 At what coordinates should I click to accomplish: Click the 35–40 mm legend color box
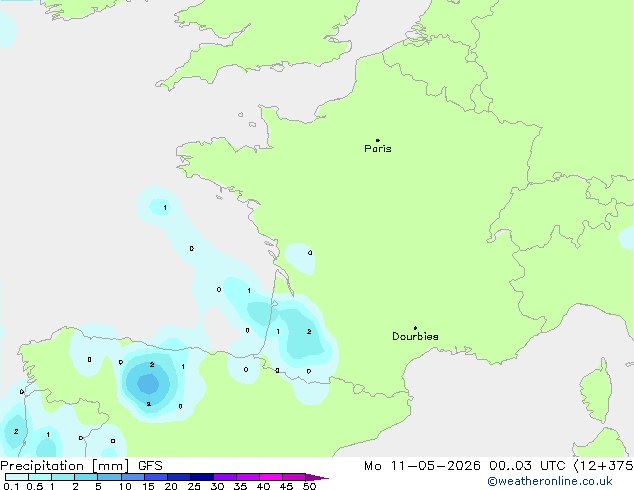[x=248, y=477]
